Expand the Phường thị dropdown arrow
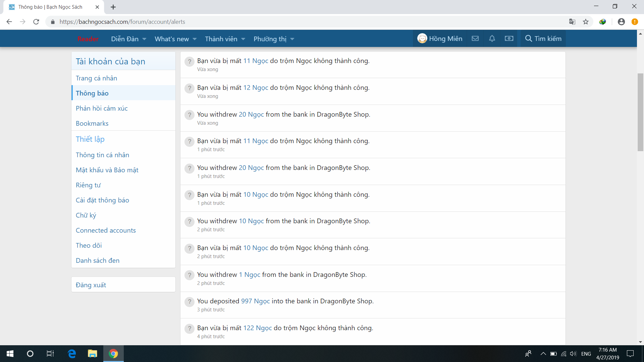Screen dimensions: 644x362 (x=292, y=39)
